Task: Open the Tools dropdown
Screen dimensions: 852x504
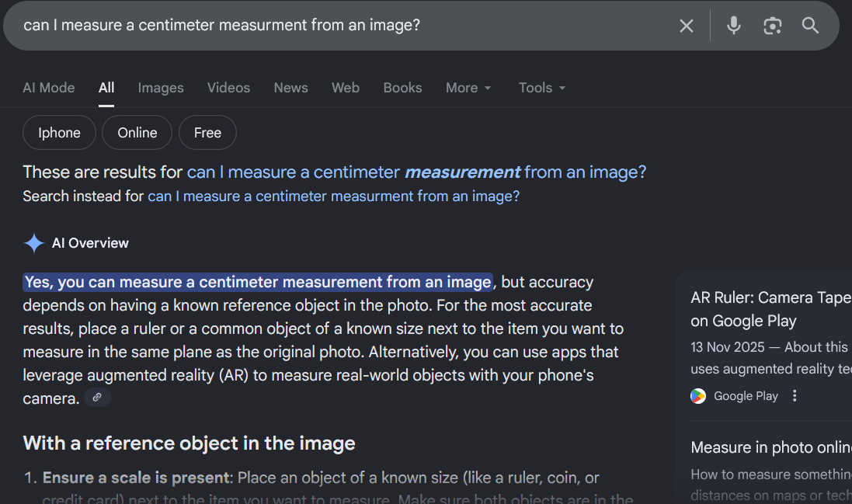Action: coord(542,88)
